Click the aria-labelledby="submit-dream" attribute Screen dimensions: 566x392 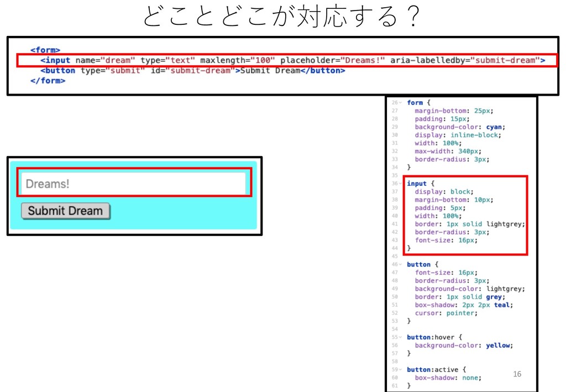pyautogui.click(x=465, y=60)
